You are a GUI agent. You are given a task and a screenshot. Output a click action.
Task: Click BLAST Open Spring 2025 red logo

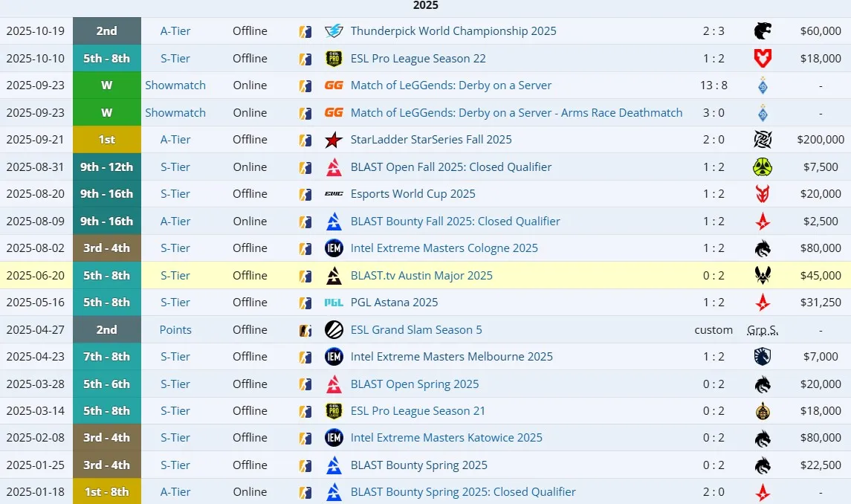pyautogui.click(x=334, y=384)
